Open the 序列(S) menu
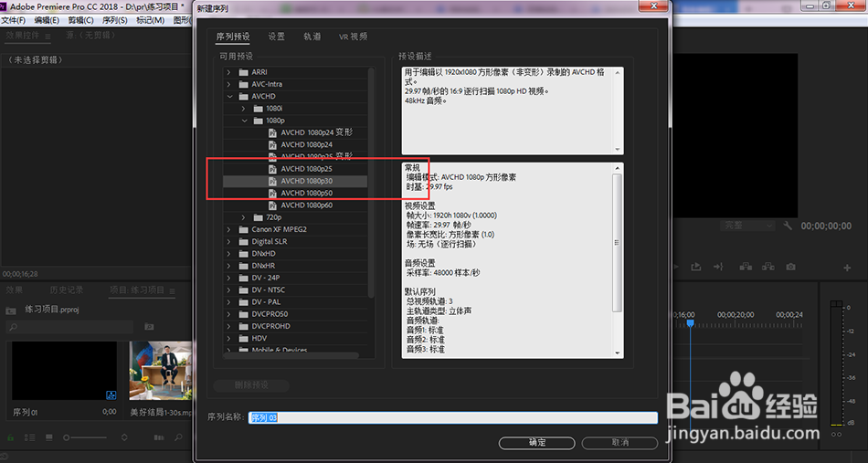This screenshot has height=463, width=868. 114,20
